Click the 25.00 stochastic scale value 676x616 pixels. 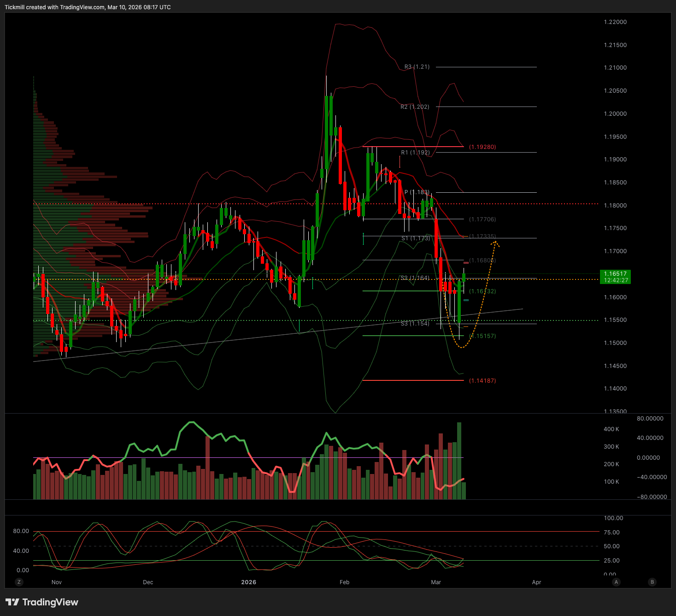click(x=612, y=561)
